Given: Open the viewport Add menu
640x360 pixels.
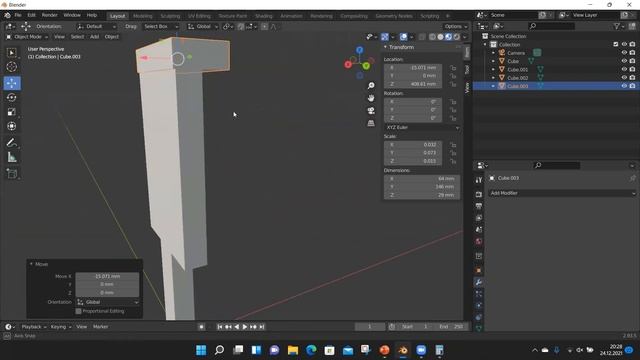Looking at the screenshot, I should (94, 37).
